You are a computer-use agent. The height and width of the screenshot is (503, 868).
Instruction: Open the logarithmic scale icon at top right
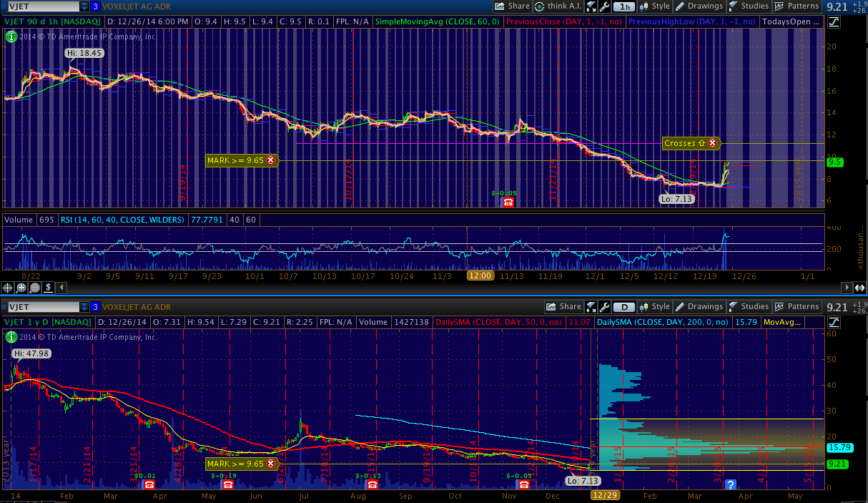(834, 21)
